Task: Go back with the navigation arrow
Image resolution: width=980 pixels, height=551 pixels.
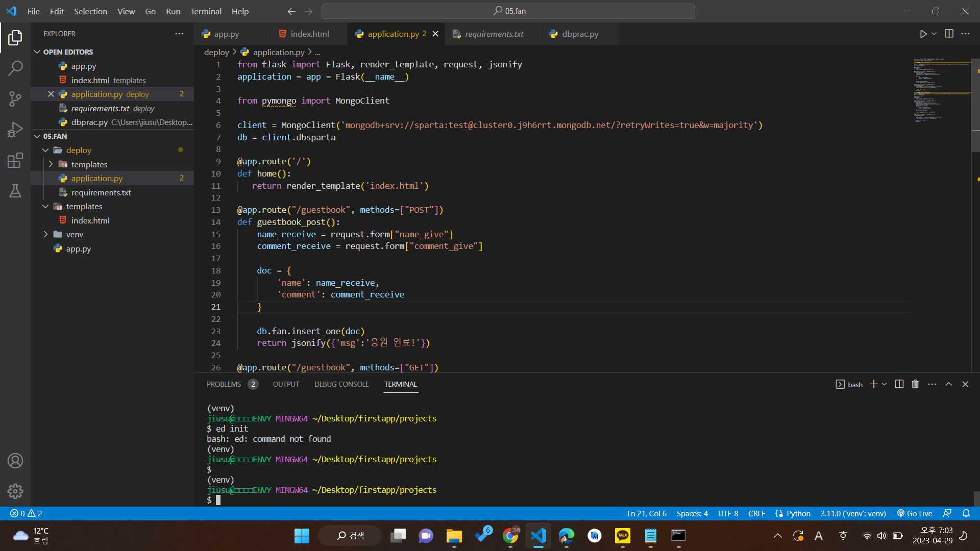Action: coord(291,11)
